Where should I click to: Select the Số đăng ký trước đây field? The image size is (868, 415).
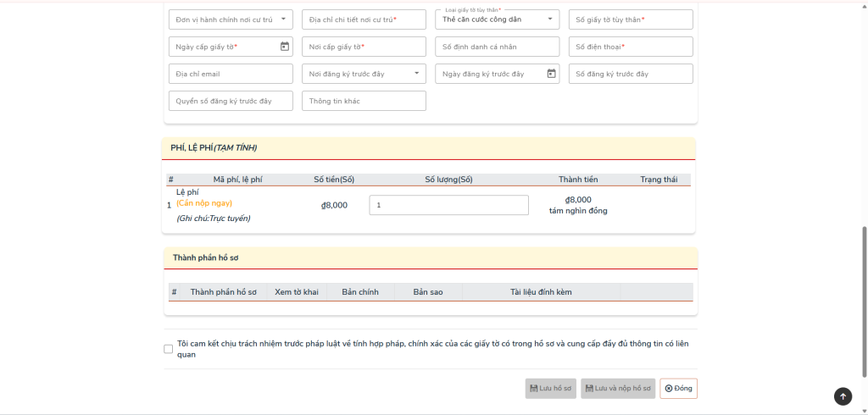(630, 74)
